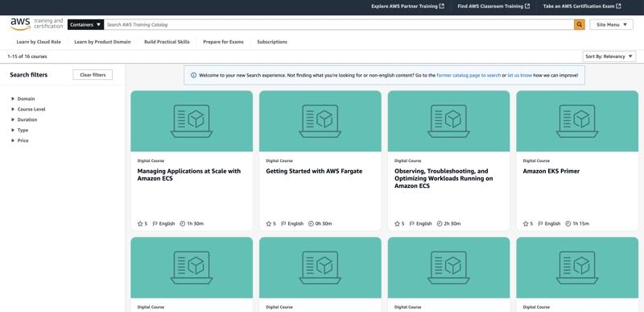Open Learn by Cloud Role menu
This screenshot has width=644, height=312.
(39, 42)
